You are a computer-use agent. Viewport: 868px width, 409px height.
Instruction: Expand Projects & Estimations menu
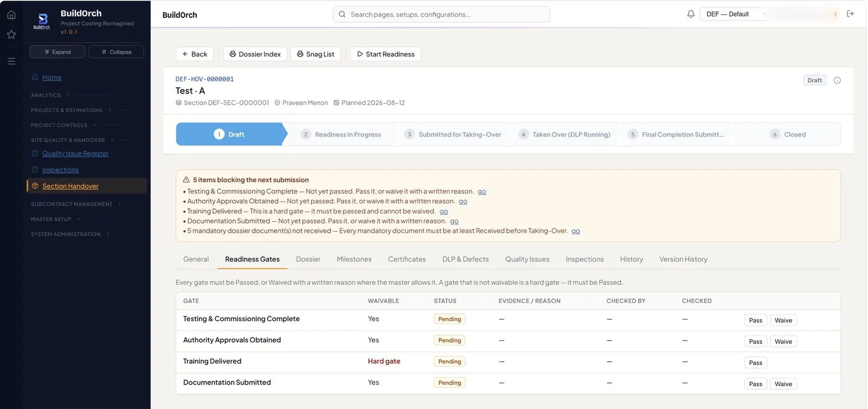pos(71,111)
